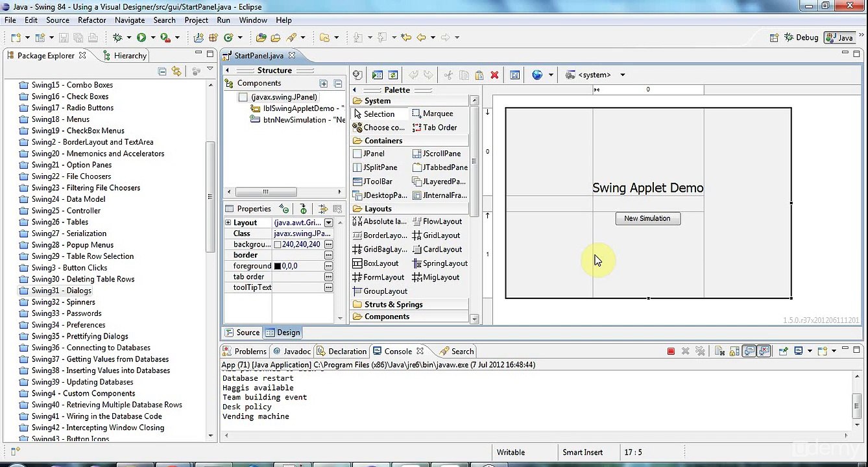This screenshot has width=868, height=467.
Task: Click the foreground black color swatch 0,0,0
Action: (x=278, y=266)
